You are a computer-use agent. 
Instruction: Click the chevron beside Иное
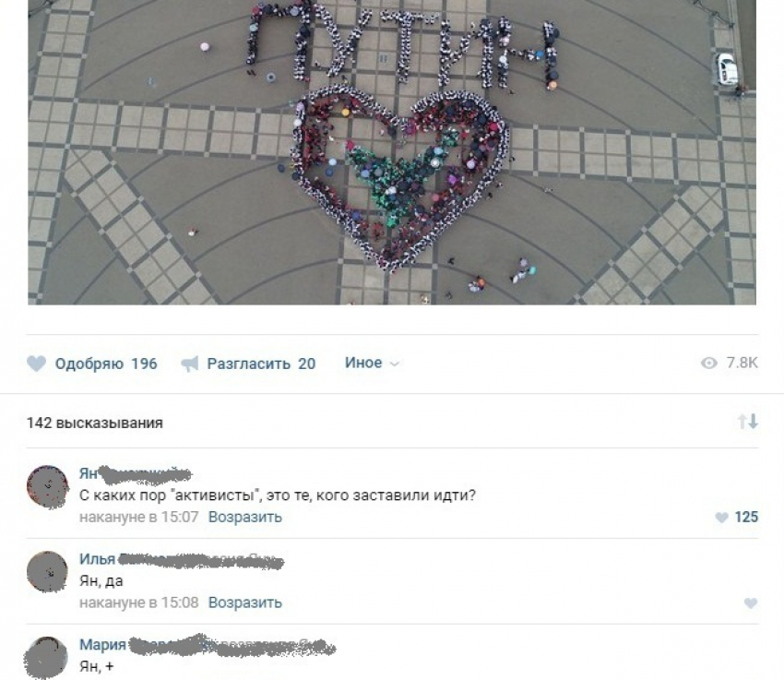coord(395,364)
